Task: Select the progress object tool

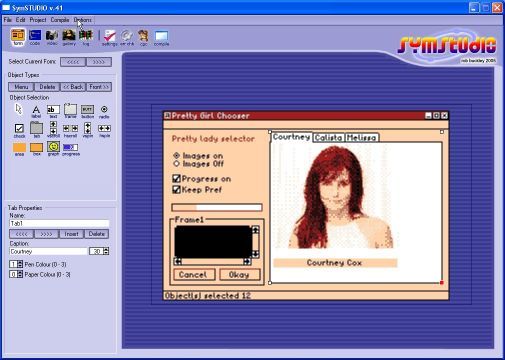Action: (x=71, y=149)
